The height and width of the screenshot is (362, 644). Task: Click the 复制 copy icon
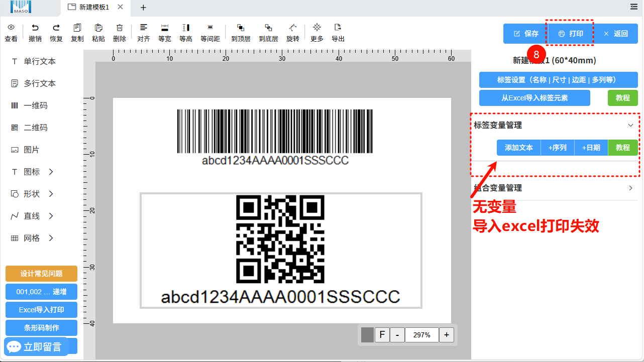(x=77, y=28)
